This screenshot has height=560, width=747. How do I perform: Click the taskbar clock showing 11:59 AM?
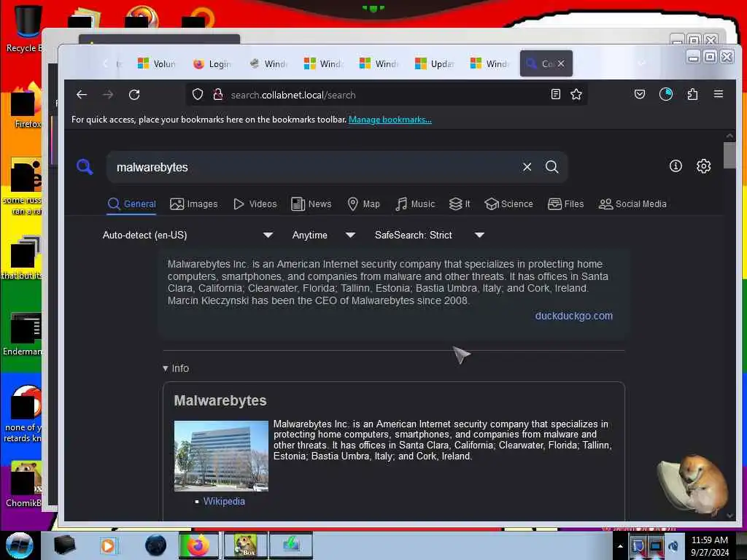(709, 546)
